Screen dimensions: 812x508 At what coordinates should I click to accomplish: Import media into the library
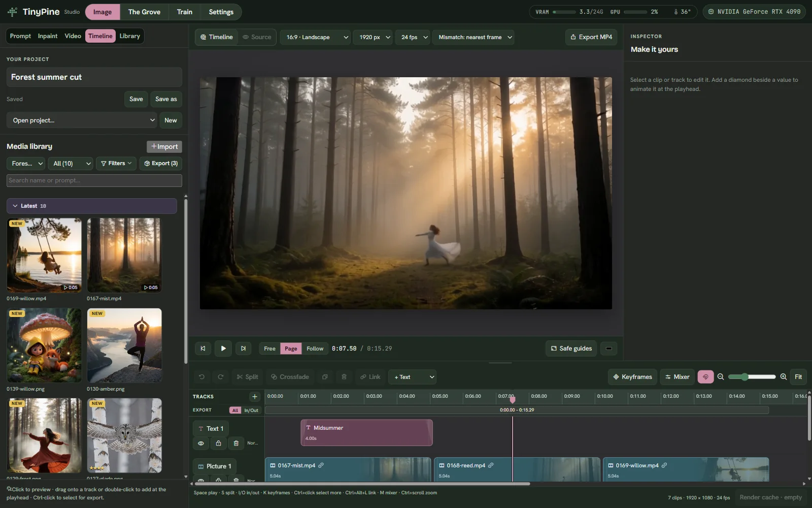click(164, 147)
